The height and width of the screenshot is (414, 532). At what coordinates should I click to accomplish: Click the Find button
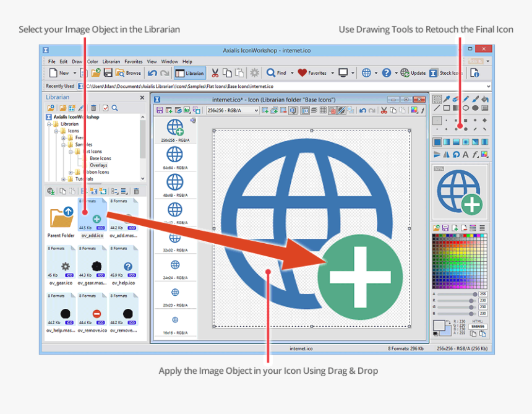click(x=276, y=73)
